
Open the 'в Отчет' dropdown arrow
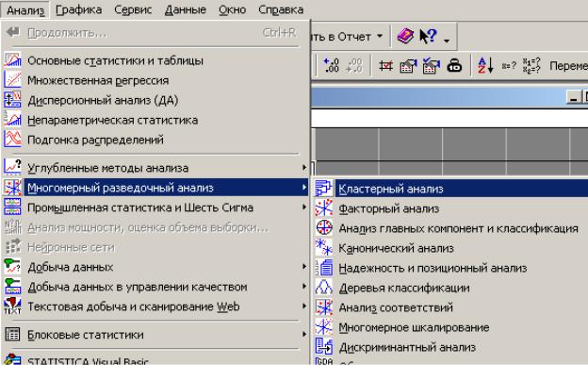coord(380,37)
